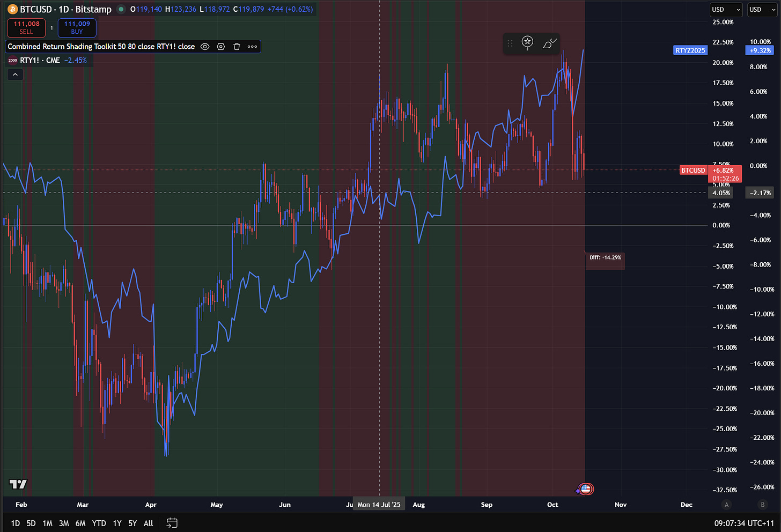Toggle the A scale button

(x=727, y=505)
